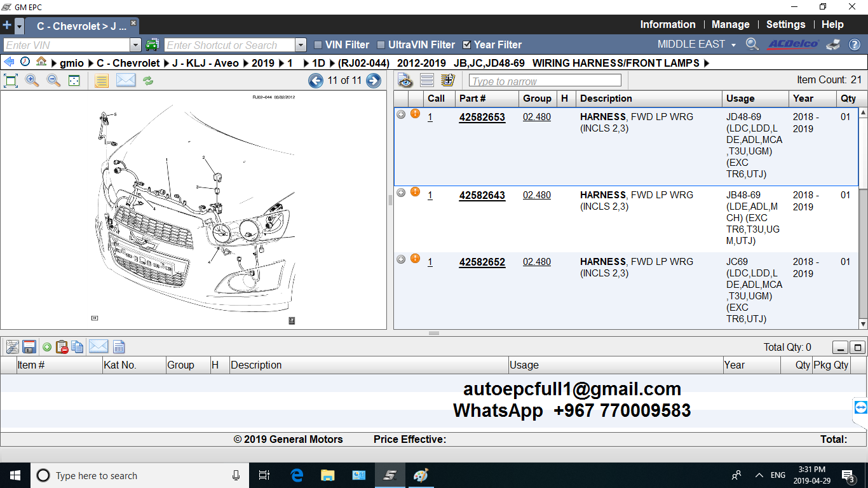Click the J - KLJ - Aveo breadcrumb
Viewport: 868px width, 488px height.
tap(206, 63)
